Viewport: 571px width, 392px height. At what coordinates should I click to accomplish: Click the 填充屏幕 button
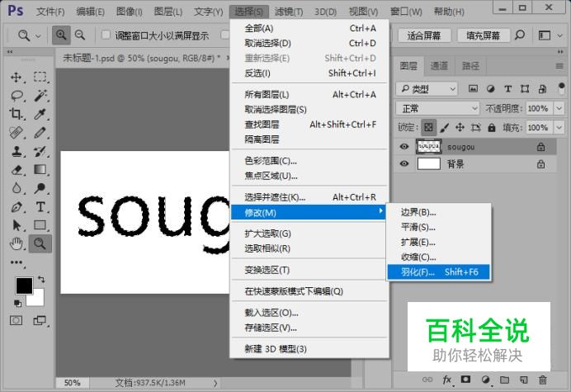coord(483,35)
